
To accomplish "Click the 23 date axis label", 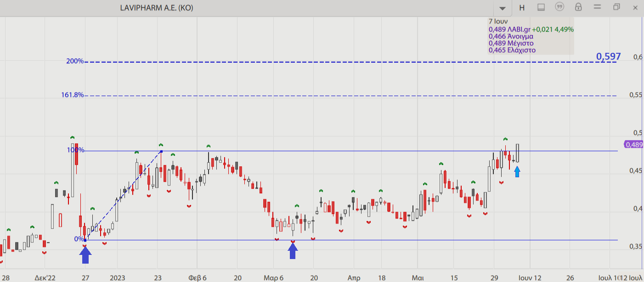I will [158, 277].
